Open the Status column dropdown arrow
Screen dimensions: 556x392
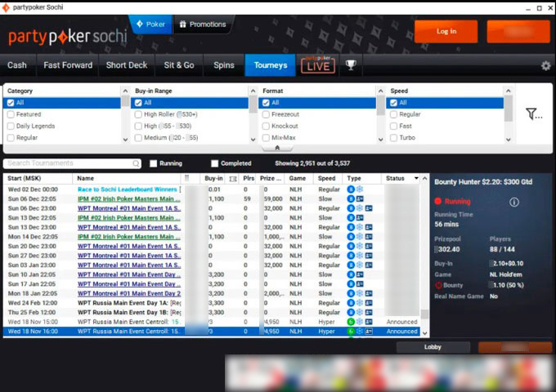click(x=416, y=178)
